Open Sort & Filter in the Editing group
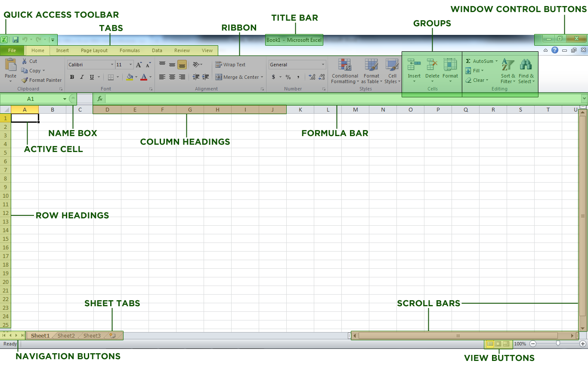588x373 pixels. [508, 71]
